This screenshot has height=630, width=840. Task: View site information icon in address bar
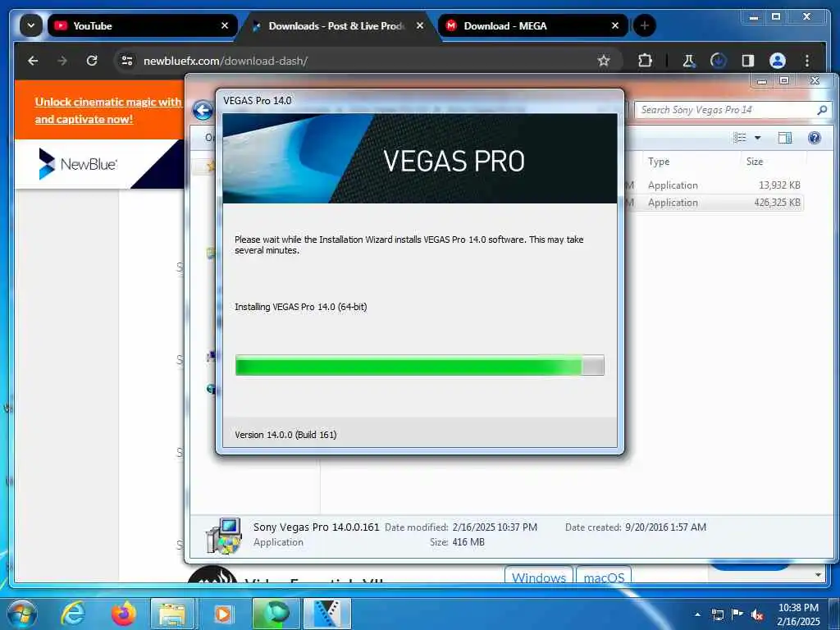click(127, 61)
